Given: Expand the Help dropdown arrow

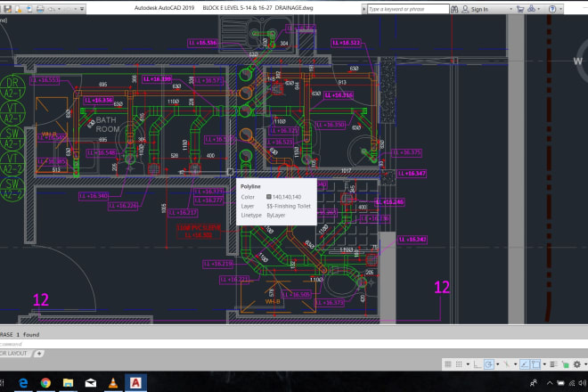Looking at the screenshot, I should 561,9.
